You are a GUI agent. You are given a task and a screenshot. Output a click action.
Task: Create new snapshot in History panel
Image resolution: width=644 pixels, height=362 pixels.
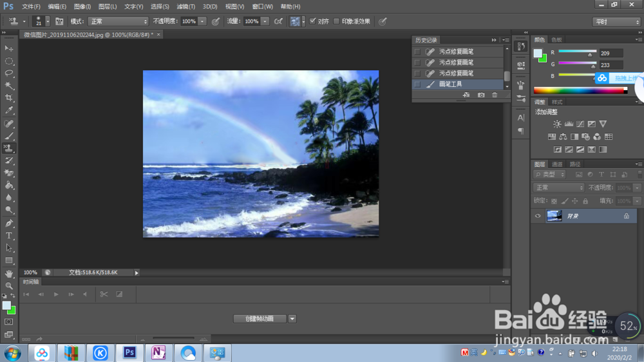[x=481, y=95]
